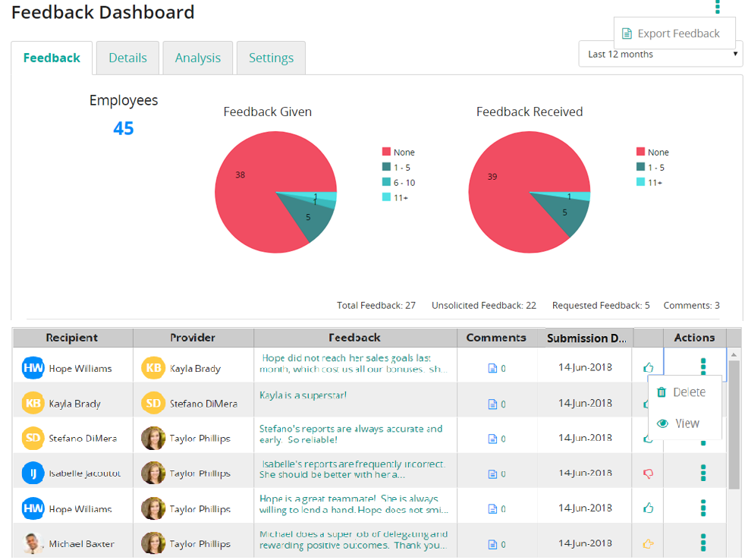
Task: Sort by the Recipient column header
Action: click(73, 338)
